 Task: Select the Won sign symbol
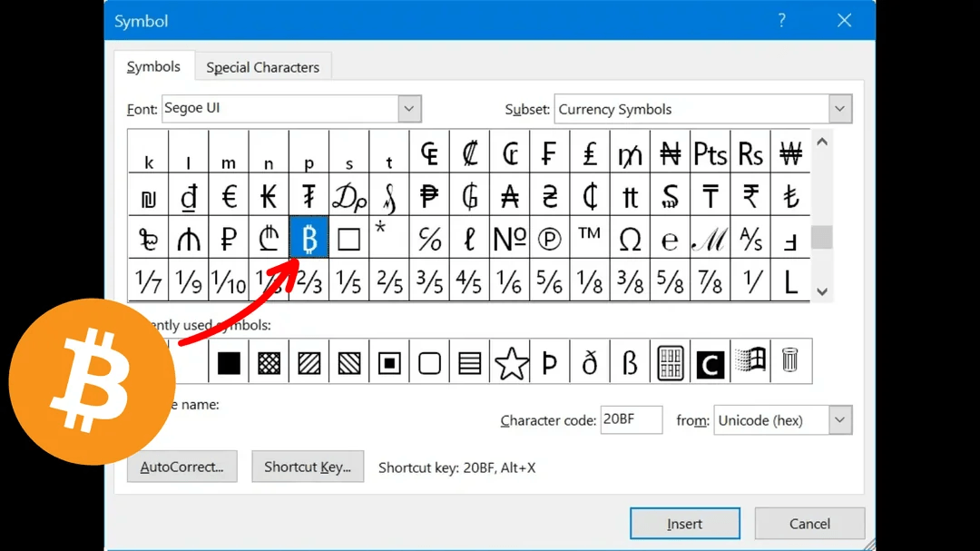(x=789, y=153)
